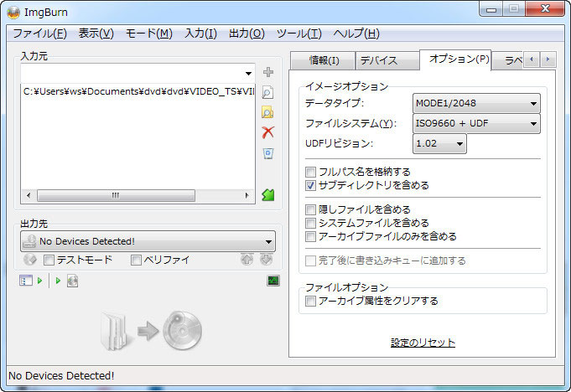Browse for a folder icon
This screenshot has height=392, width=571.
268,112
